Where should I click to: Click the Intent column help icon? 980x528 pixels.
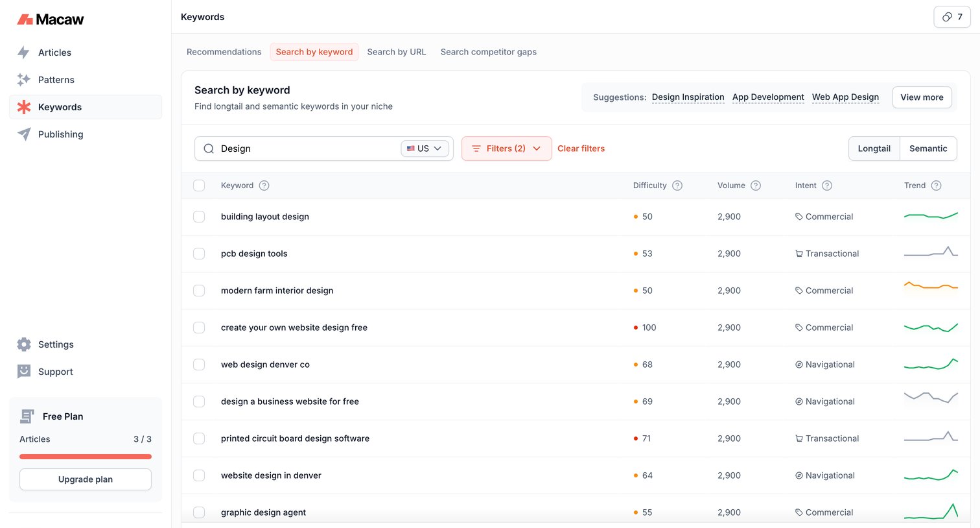pos(827,186)
